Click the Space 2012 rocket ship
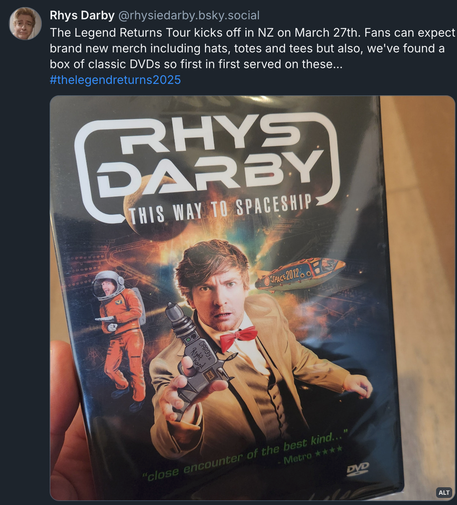The width and height of the screenshot is (457, 505). (x=300, y=274)
